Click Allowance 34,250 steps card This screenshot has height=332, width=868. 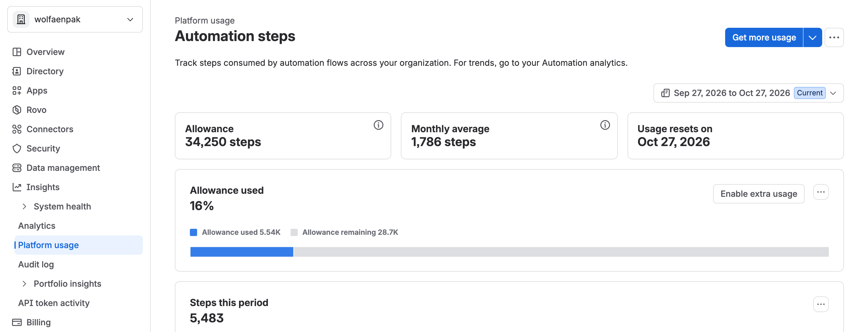pyautogui.click(x=283, y=136)
